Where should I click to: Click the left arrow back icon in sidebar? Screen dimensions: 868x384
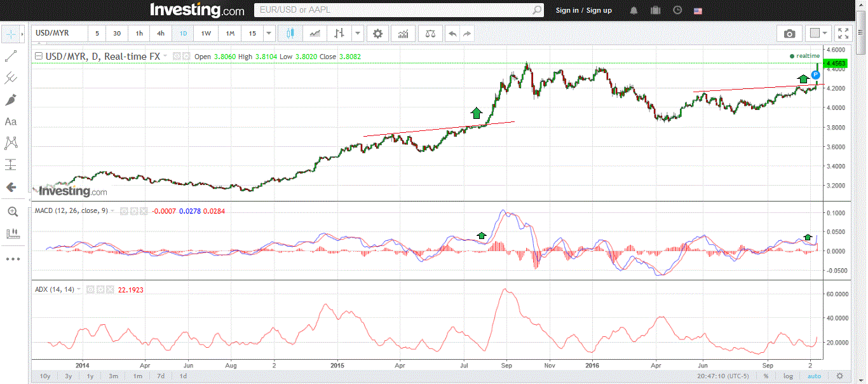pyautogui.click(x=11, y=187)
